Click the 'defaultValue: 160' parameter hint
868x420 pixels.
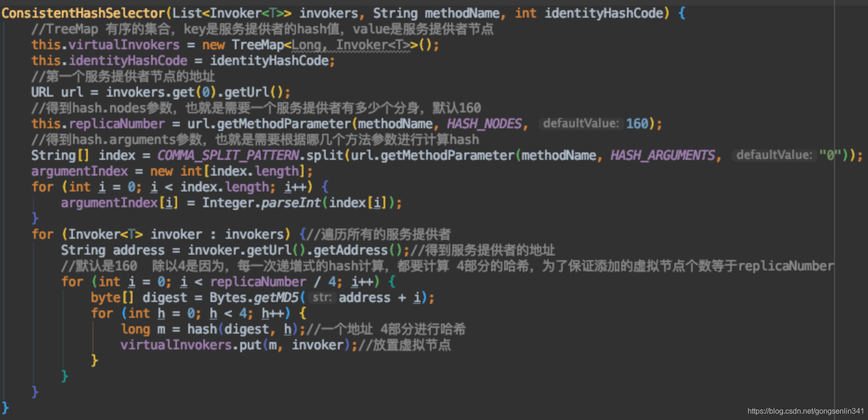pyautogui.click(x=594, y=124)
